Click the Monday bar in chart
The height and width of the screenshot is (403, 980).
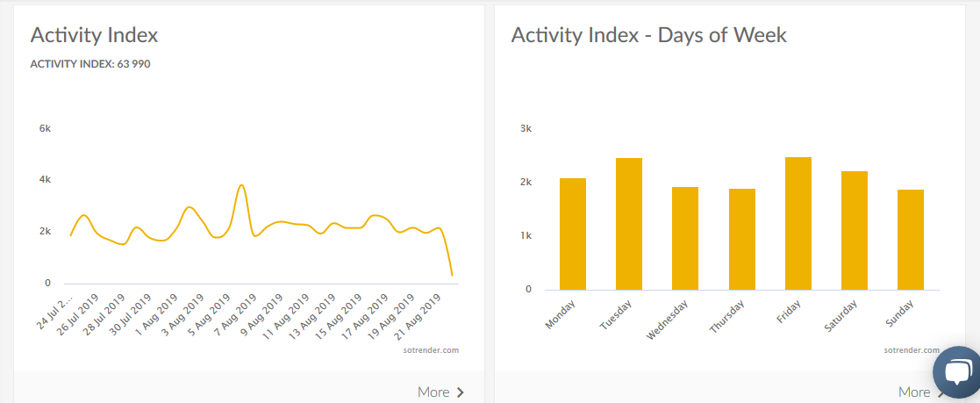pyautogui.click(x=573, y=234)
